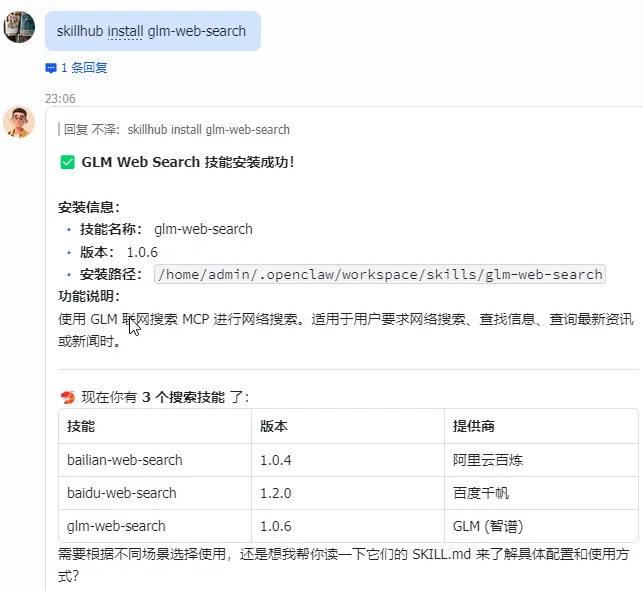This screenshot has height=591, width=643.
Task: Click the 1.0.4 version cell
Action: click(348, 460)
